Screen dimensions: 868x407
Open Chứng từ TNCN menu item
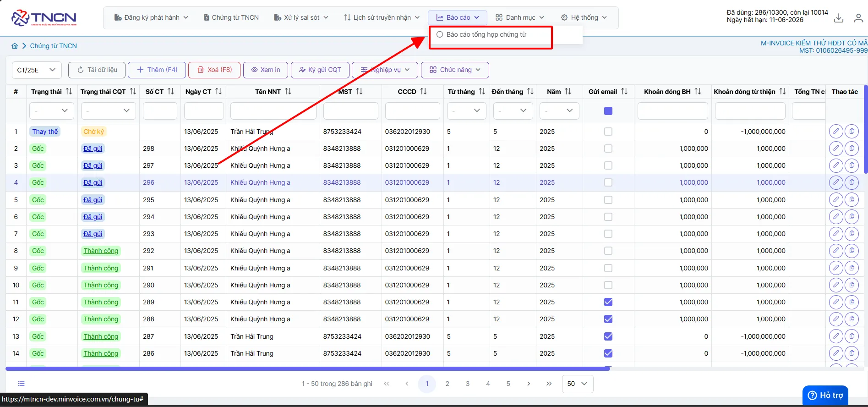(x=231, y=18)
